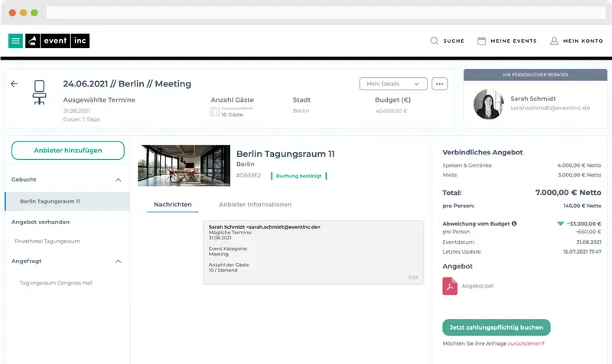Image resolution: width=612 pixels, height=364 pixels.
Task: Click the Sarah Schmidt message box
Action: point(313,252)
